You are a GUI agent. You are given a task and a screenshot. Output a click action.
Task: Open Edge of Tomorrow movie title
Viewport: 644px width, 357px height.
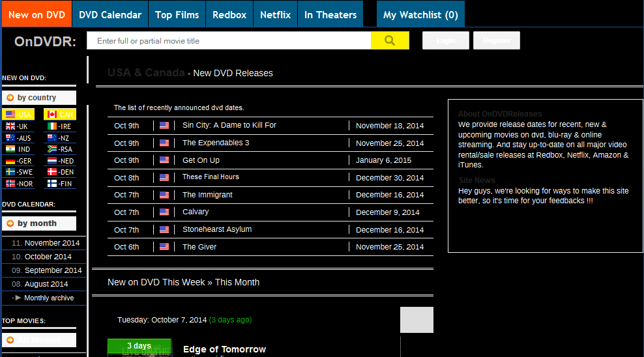pyautogui.click(x=225, y=349)
